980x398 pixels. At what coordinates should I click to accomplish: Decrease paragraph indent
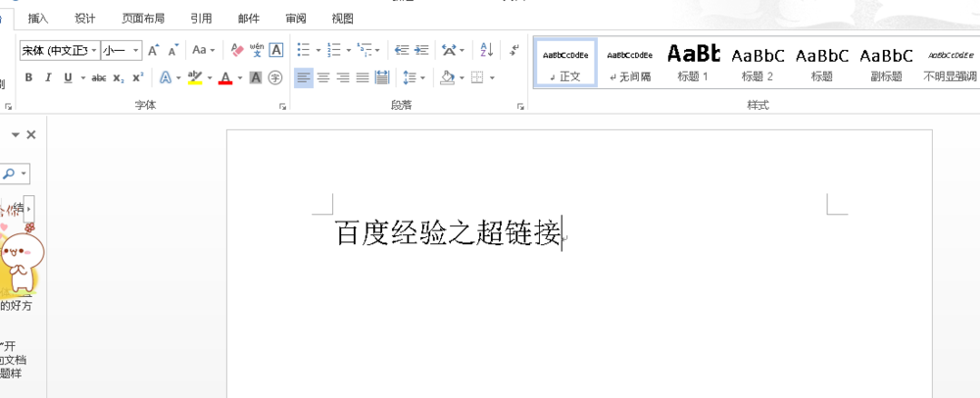point(401,50)
